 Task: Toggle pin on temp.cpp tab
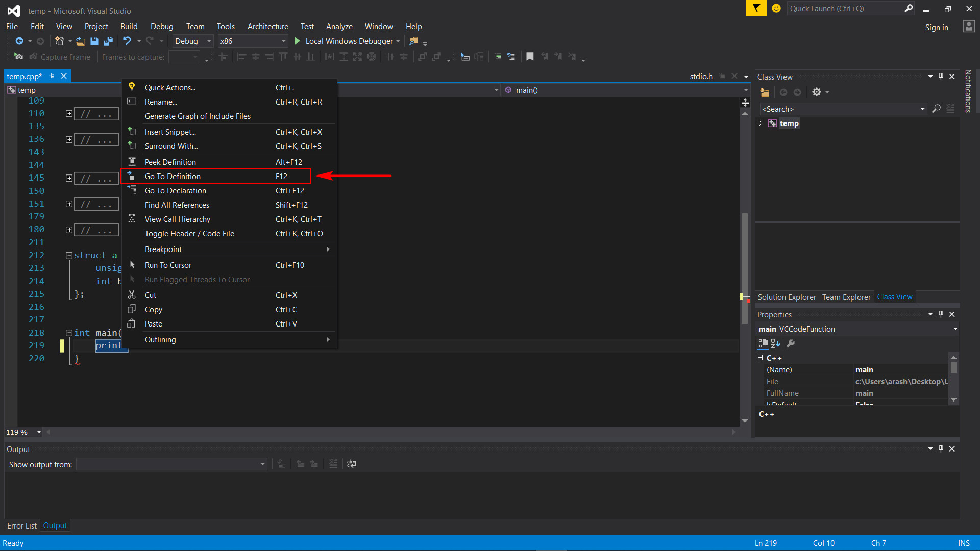52,76
